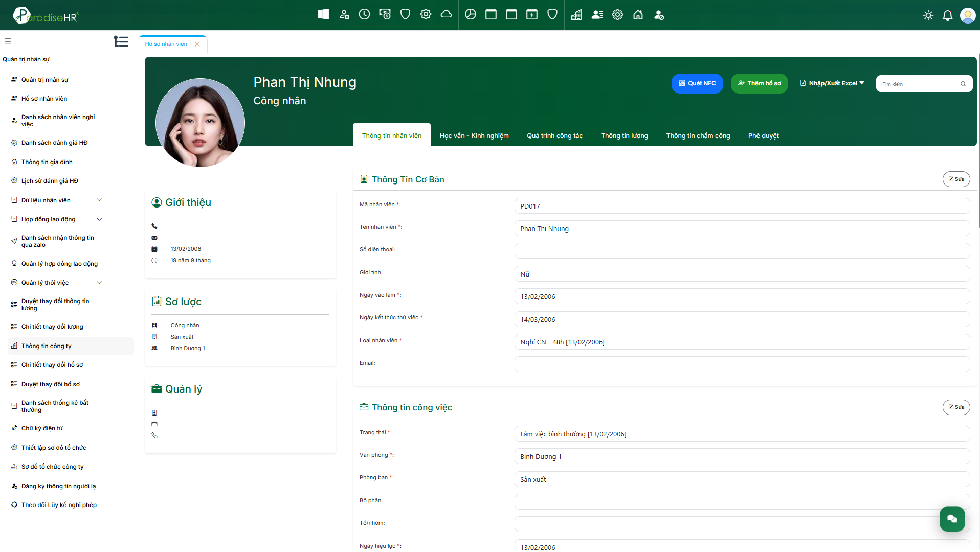This screenshot has height=552, width=980.
Task: Switch to Học vấn - Kinh nghiệm tab
Action: 474,136
